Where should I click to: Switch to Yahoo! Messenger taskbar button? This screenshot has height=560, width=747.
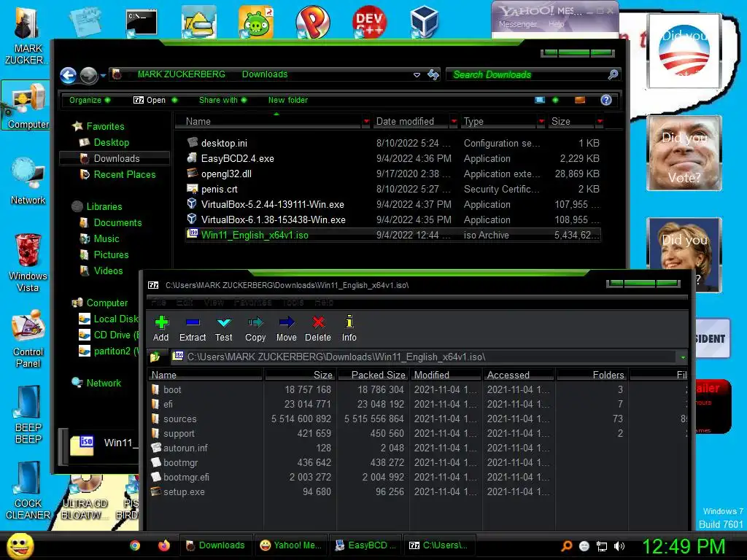pos(291,545)
